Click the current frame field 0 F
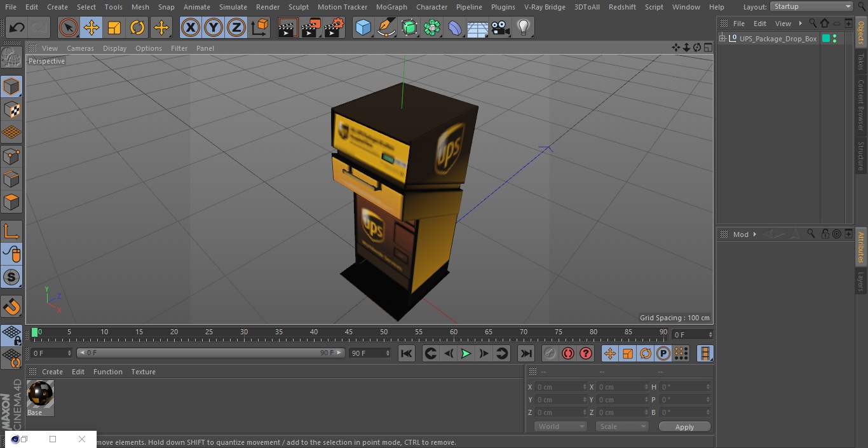868x448 pixels. pos(51,353)
